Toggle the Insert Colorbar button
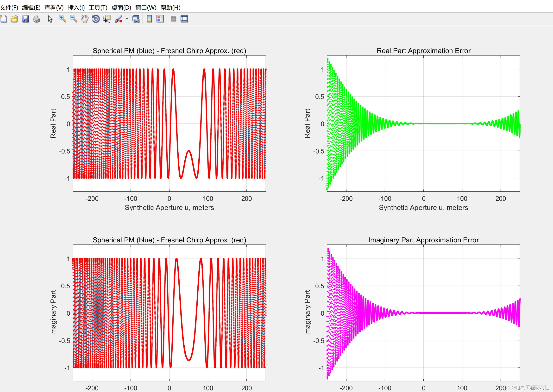This screenshot has height=392, width=553. (149, 19)
